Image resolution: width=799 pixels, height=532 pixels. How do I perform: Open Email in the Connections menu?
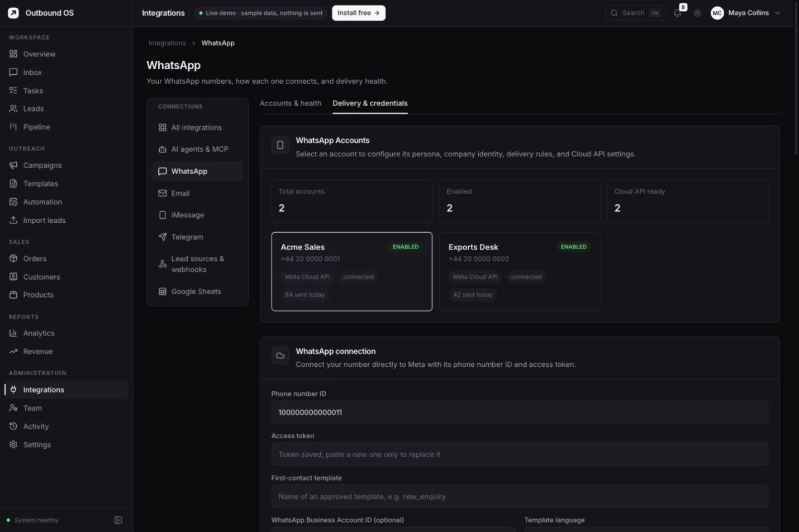pyautogui.click(x=197, y=193)
